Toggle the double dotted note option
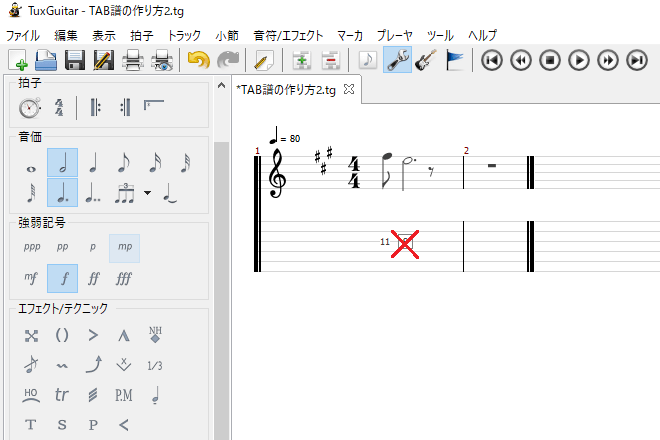This screenshot has width=660, height=440. [93, 193]
